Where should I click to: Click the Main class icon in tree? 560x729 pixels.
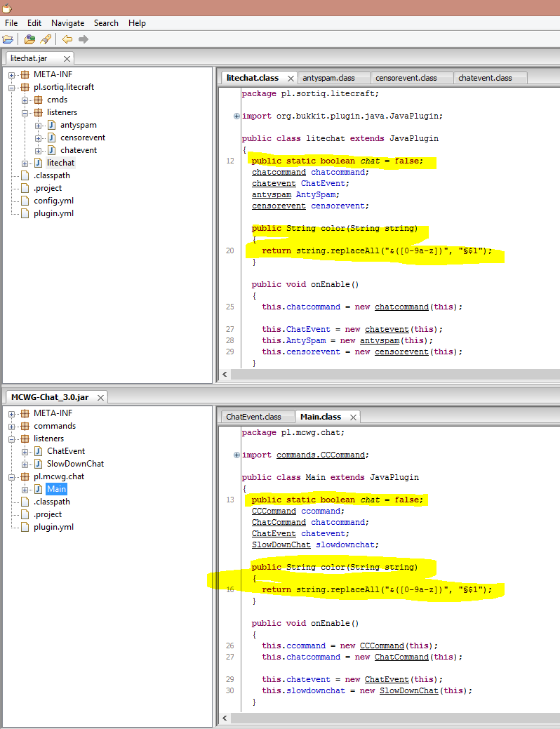tap(38, 489)
